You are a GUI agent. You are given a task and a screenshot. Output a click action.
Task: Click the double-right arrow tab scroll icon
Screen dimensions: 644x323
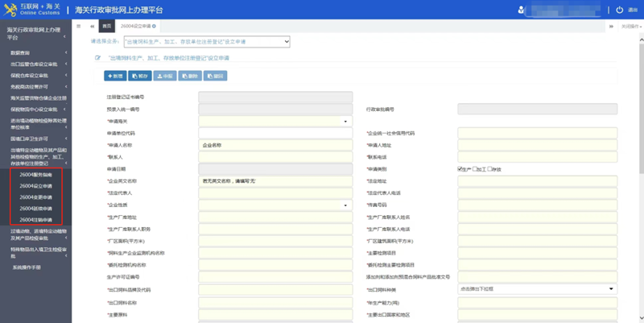(611, 27)
